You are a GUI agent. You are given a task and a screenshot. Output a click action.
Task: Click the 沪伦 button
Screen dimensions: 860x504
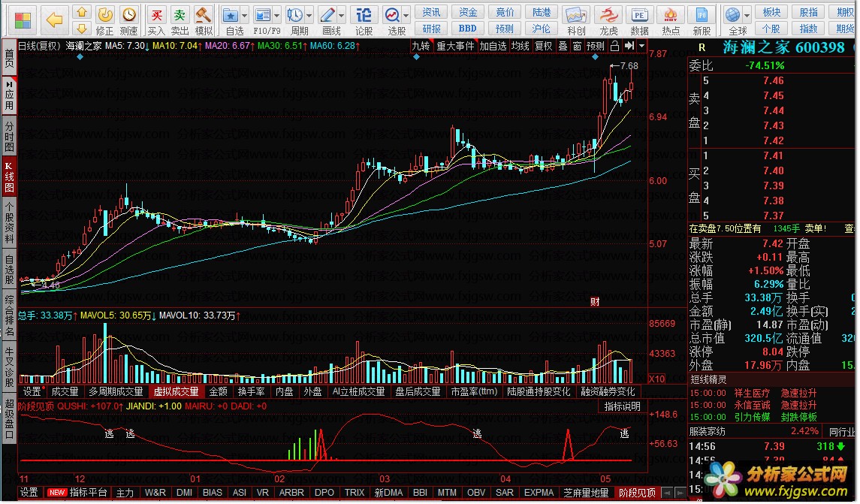coord(542,29)
